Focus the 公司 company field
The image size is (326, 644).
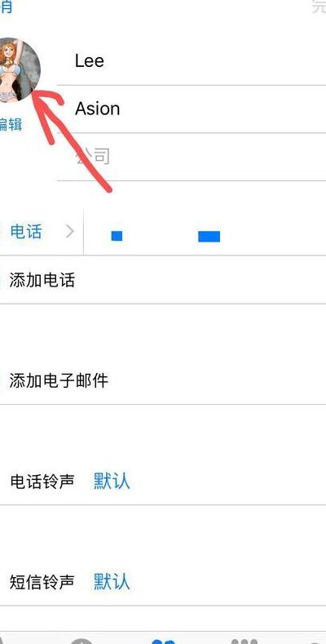192,157
